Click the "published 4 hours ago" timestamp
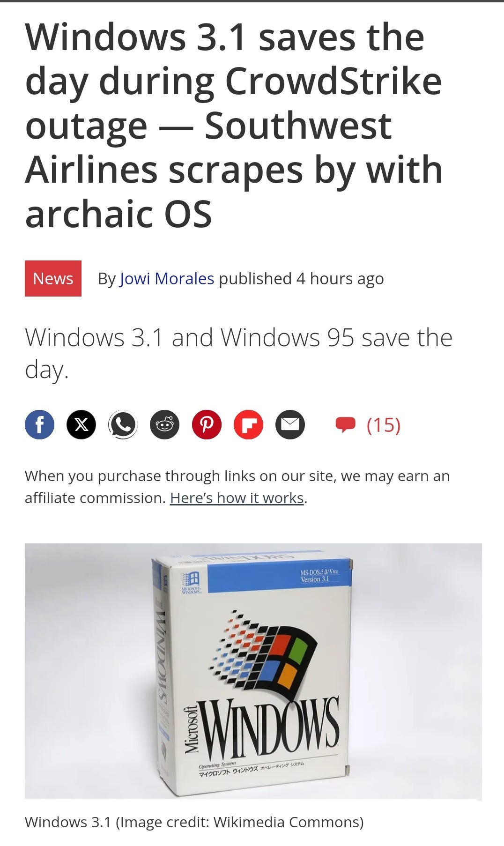 [301, 279]
